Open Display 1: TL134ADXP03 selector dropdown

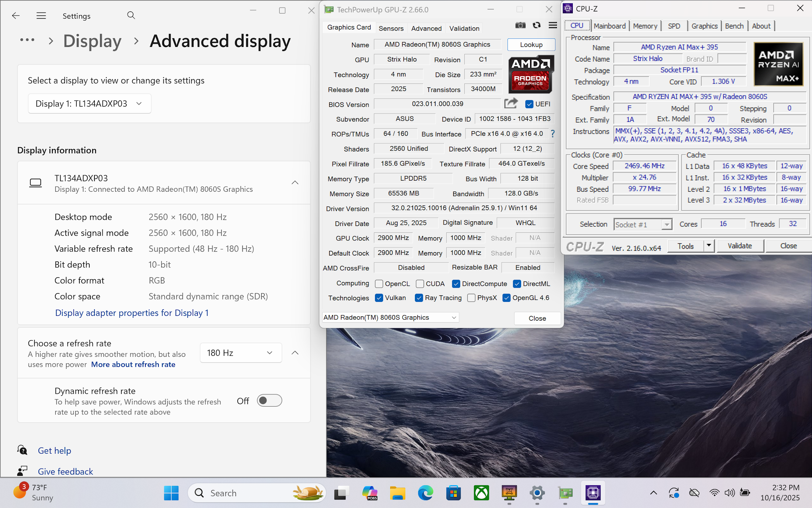tap(89, 103)
